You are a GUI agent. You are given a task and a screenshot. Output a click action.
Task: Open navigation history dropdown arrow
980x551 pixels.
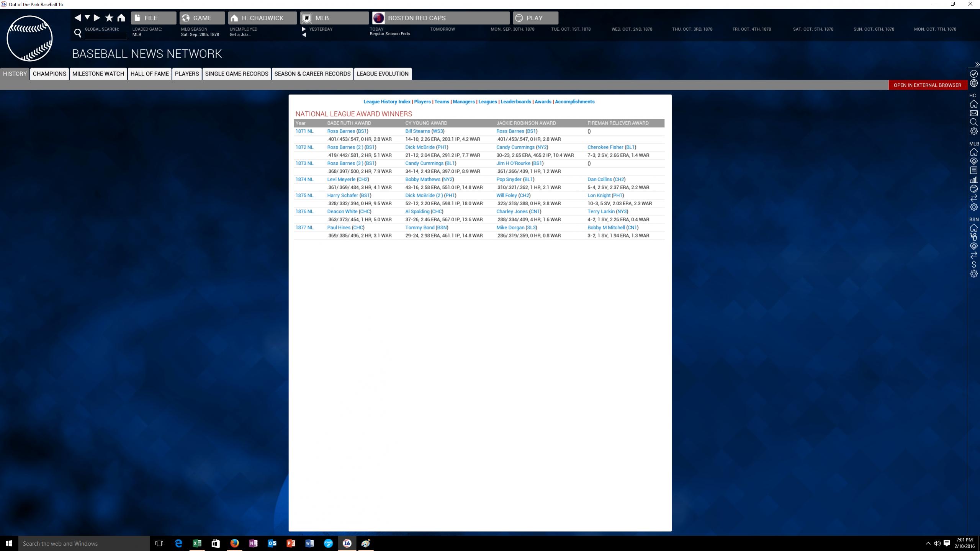tap(87, 18)
